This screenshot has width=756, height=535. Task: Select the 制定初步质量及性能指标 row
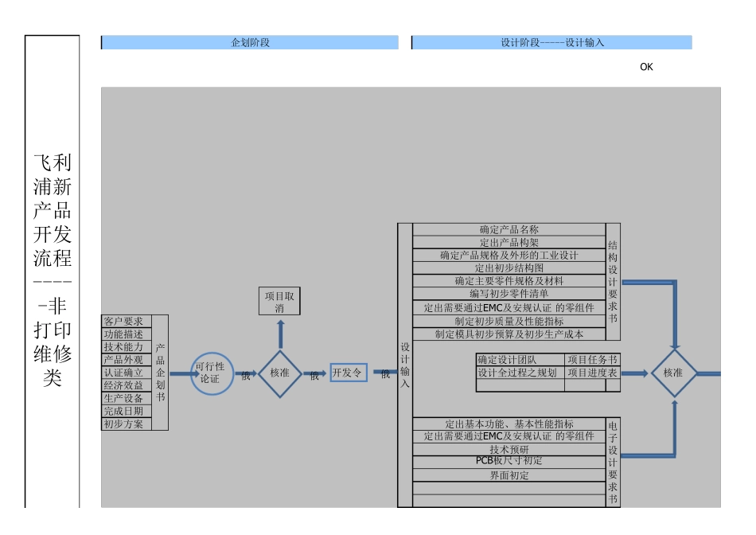(509, 322)
